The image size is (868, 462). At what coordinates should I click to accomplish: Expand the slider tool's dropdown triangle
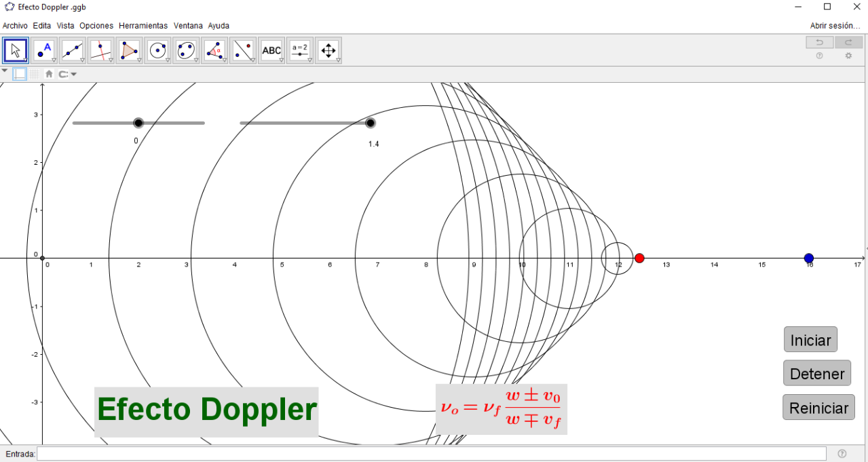click(x=309, y=60)
